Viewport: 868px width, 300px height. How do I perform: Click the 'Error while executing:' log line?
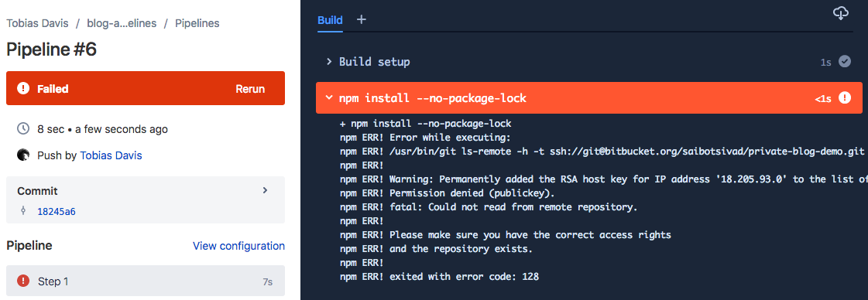point(425,138)
